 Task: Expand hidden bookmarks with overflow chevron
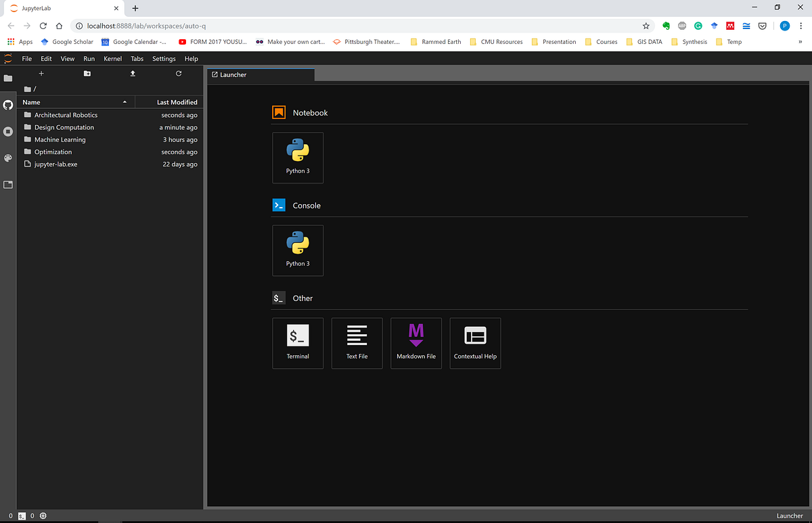800,41
